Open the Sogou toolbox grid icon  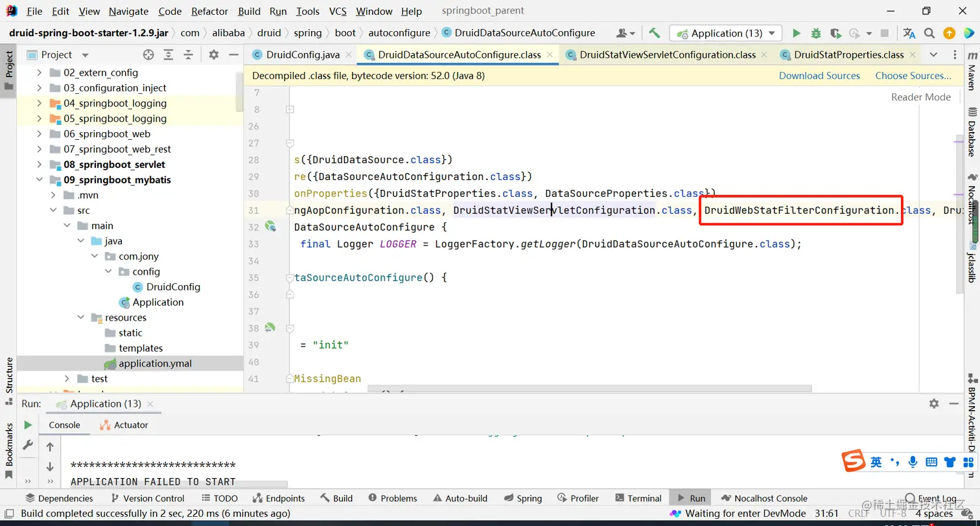pos(968,462)
